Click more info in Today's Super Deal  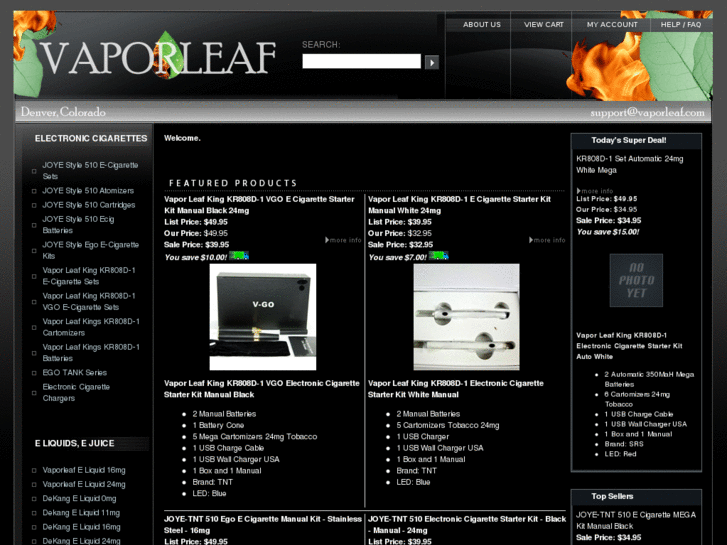click(x=595, y=191)
